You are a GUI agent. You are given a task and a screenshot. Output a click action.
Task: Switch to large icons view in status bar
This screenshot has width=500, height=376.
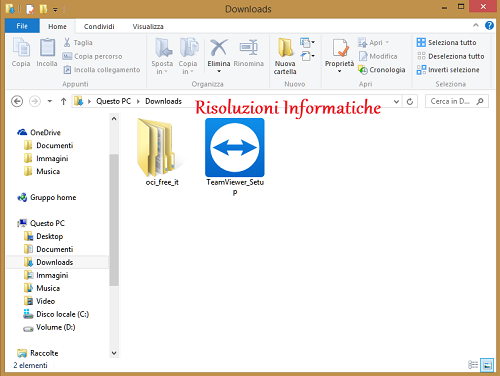[487, 365]
